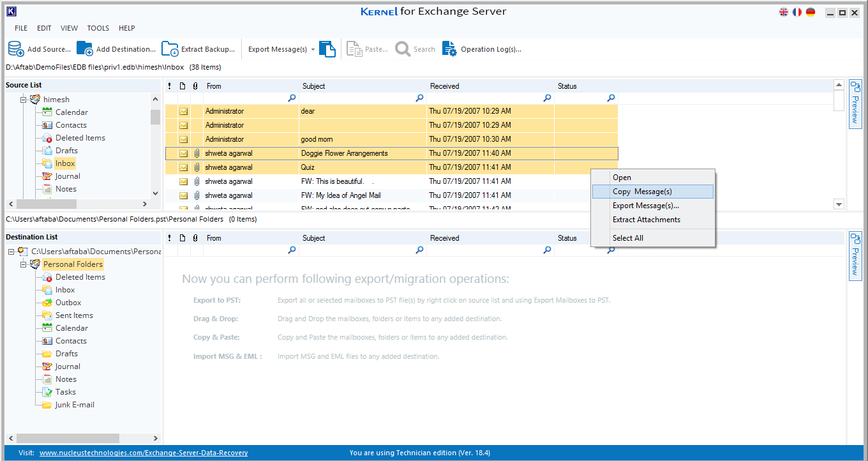Image resolution: width=868 pixels, height=461 pixels.
Task: Collapse the C:\Users\aftaba PST root node
Action: [11, 252]
